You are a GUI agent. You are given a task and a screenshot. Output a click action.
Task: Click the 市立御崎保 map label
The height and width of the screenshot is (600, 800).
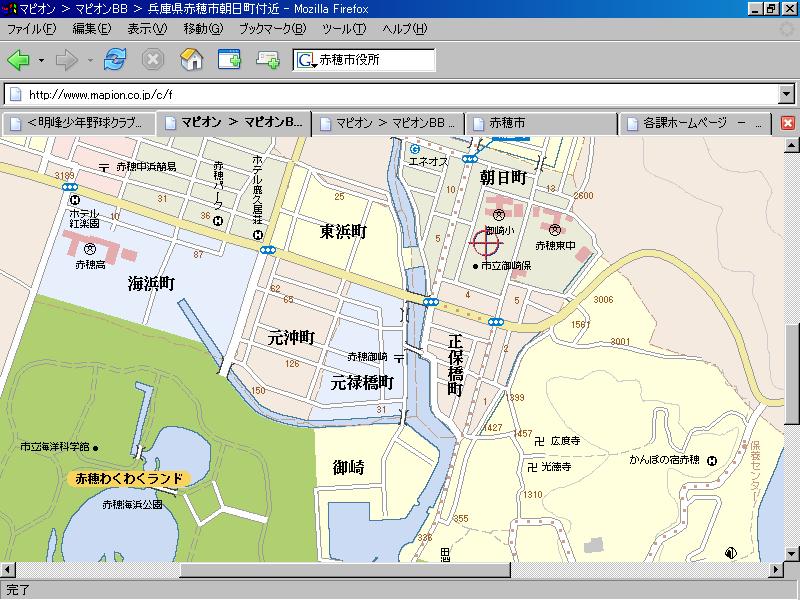pyautogui.click(x=506, y=266)
